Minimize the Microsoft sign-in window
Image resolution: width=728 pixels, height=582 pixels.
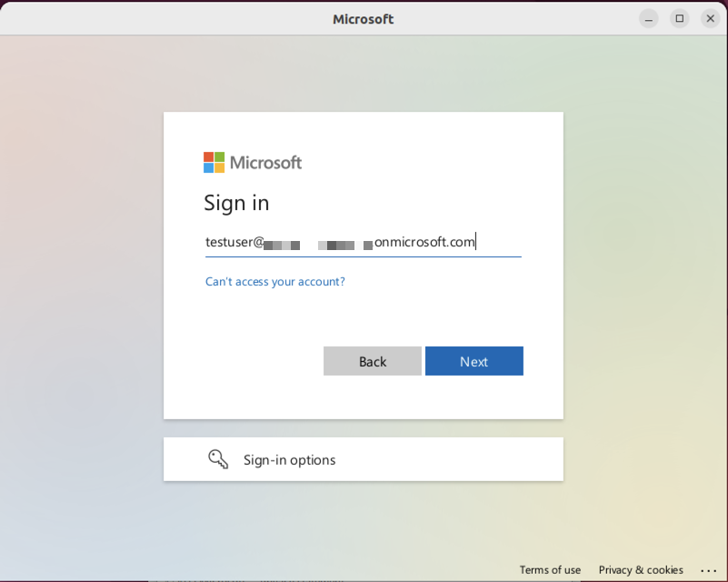(648, 18)
